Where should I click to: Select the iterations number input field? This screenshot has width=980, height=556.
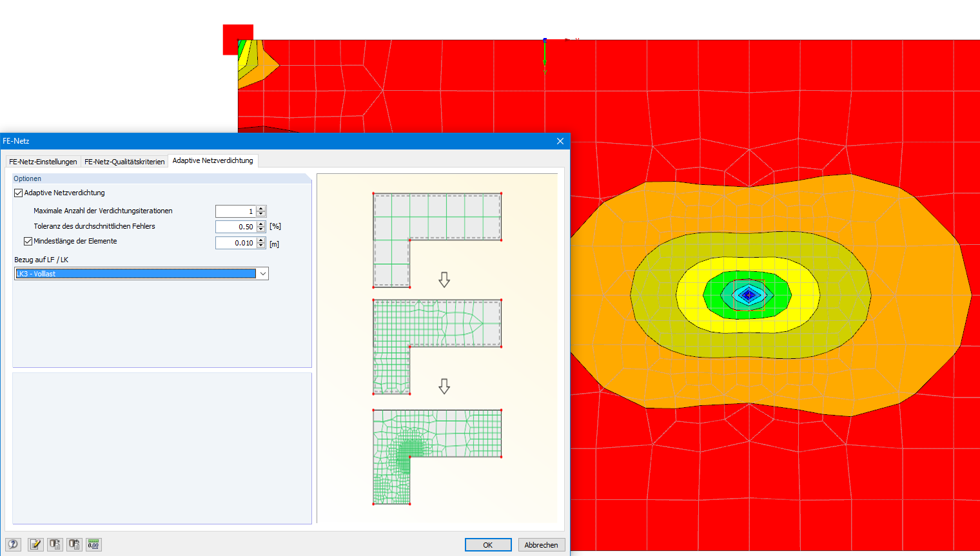[x=235, y=211]
